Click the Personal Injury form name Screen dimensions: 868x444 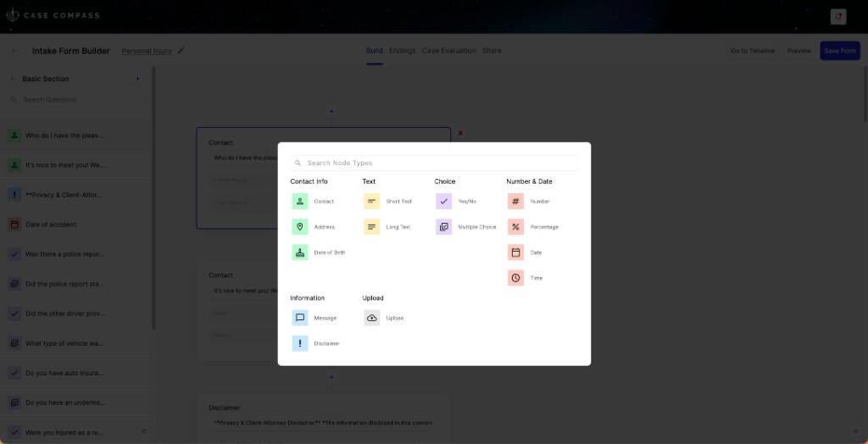point(147,51)
